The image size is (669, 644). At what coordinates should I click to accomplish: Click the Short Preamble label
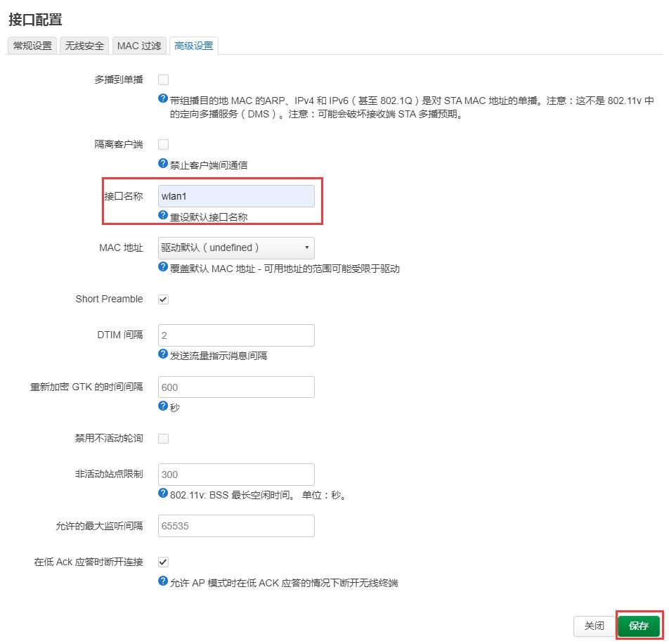tap(109, 300)
